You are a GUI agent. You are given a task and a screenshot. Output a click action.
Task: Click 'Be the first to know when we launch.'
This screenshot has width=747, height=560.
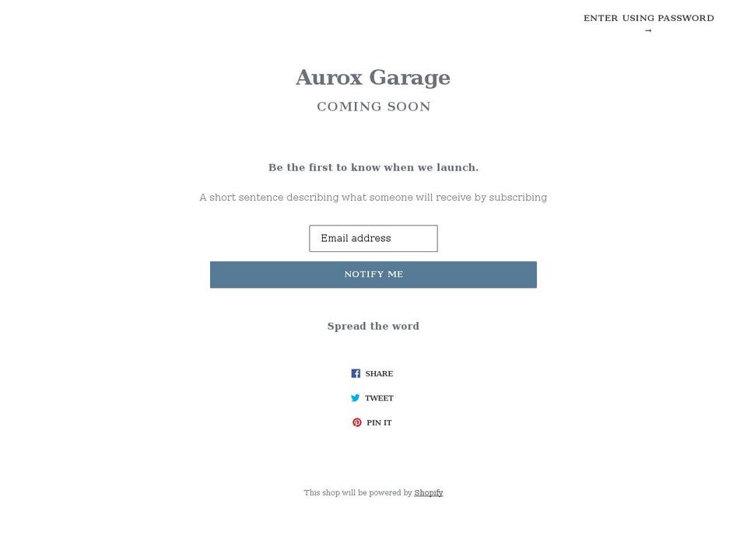(373, 168)
